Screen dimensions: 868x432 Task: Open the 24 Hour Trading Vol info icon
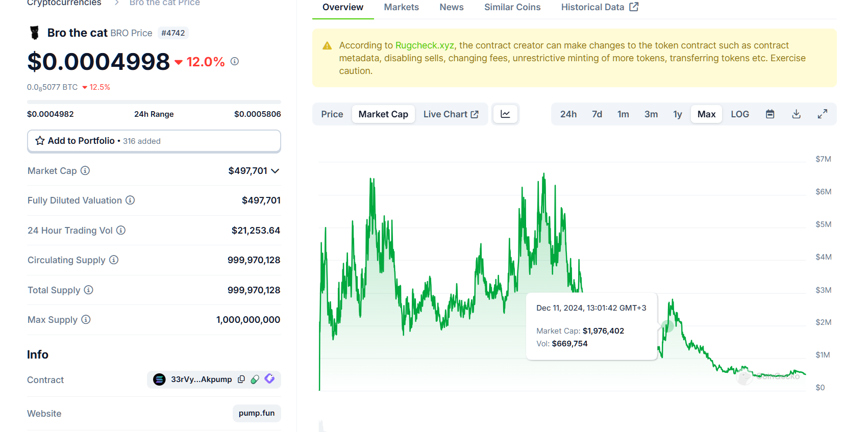121,230
